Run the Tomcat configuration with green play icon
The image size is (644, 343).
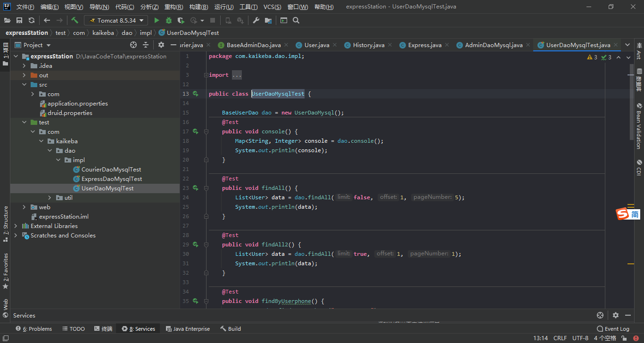157,20
